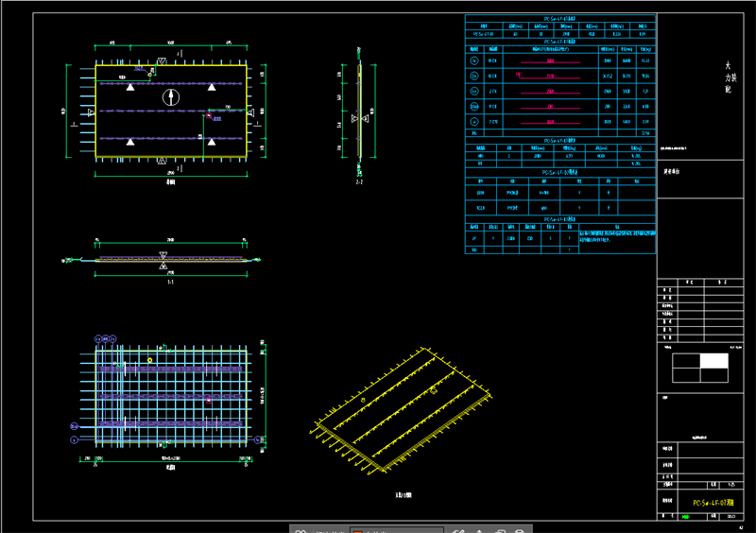This screenshot has height=533, width=756.
Task: Select the magenta square marker in the rebar plan
Action: 209,401
